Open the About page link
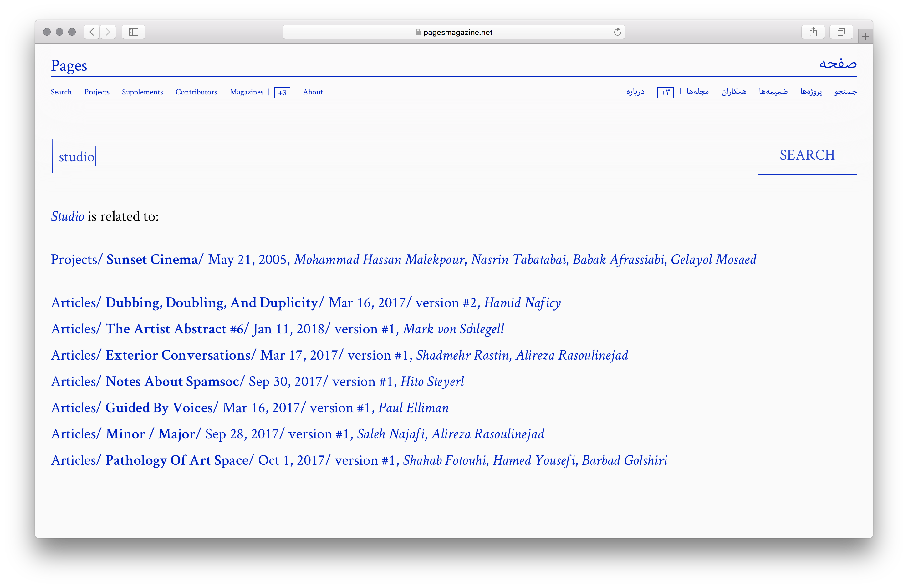The height and width of the screenshot is (588, 908). tap(313, 92)
